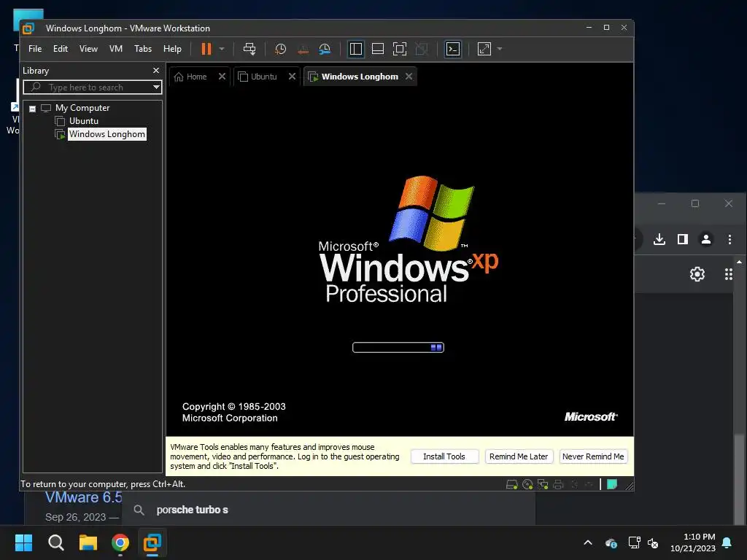Close the Home tab
Viewport: 747px width, 560px height.
click(x=222, y=76)
